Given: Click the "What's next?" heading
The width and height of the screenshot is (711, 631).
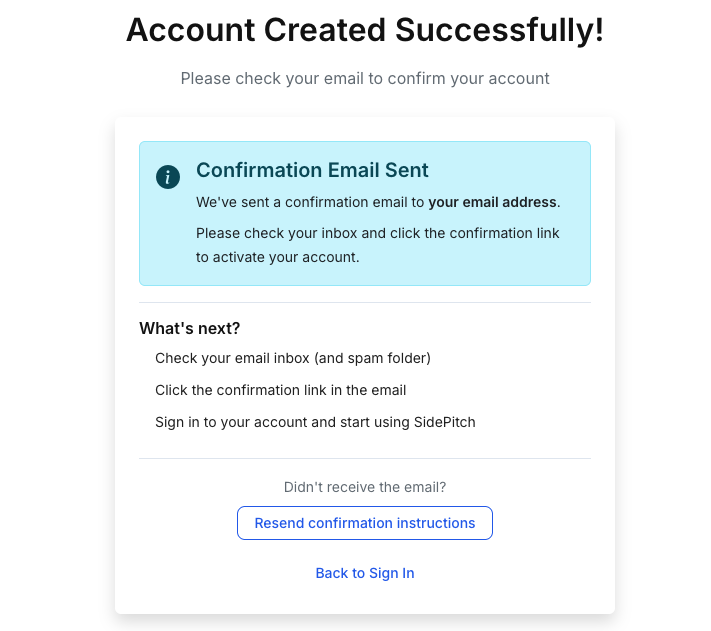Looking at the screenshot, I should pos(190,328).
